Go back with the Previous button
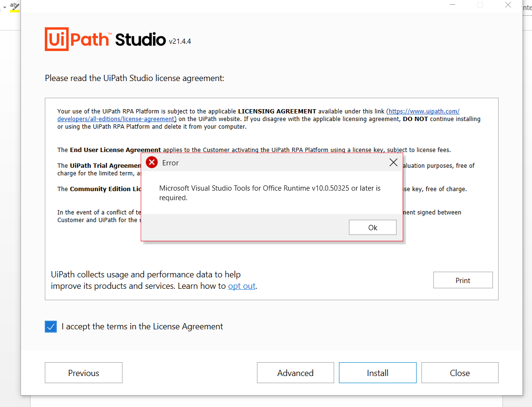532x407 pixels. (83, 373)
